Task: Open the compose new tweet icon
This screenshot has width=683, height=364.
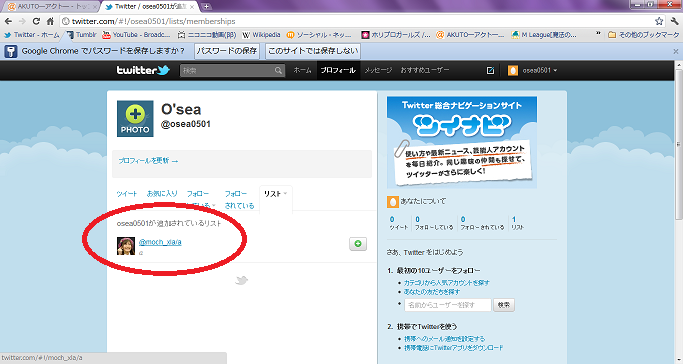Action: [x=490, y=71]
